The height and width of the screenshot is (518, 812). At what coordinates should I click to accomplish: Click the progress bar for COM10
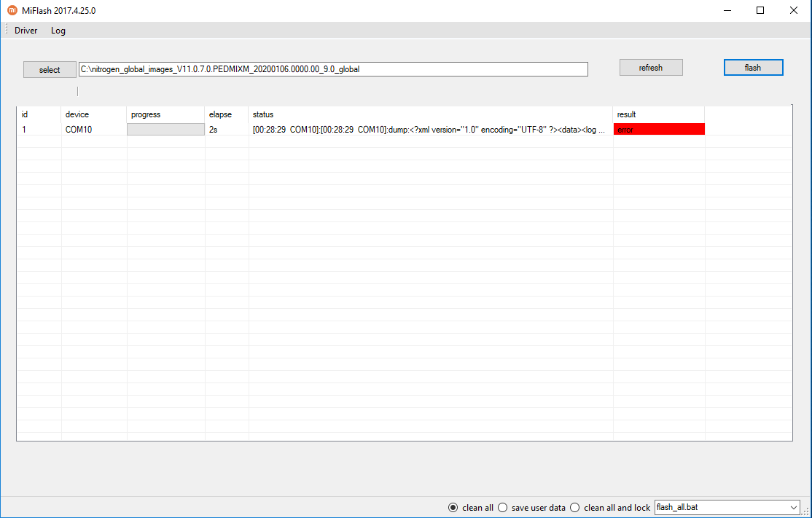click(165, 130)
